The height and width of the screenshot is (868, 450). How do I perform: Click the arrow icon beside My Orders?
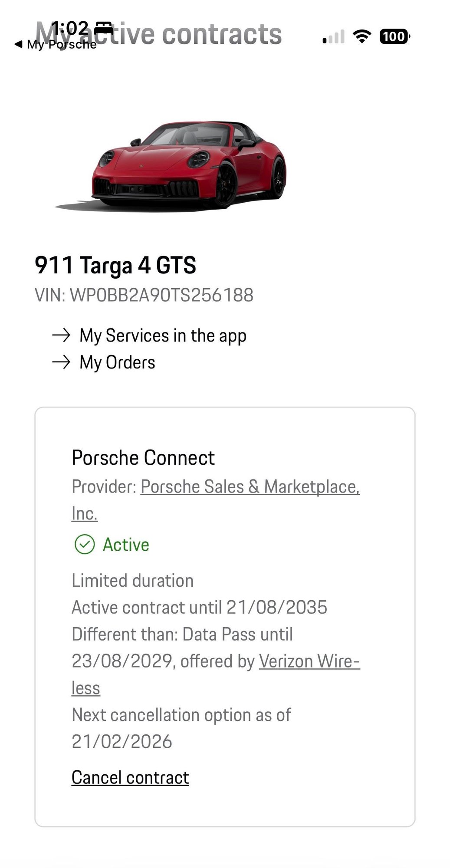(x=61, y=362)
